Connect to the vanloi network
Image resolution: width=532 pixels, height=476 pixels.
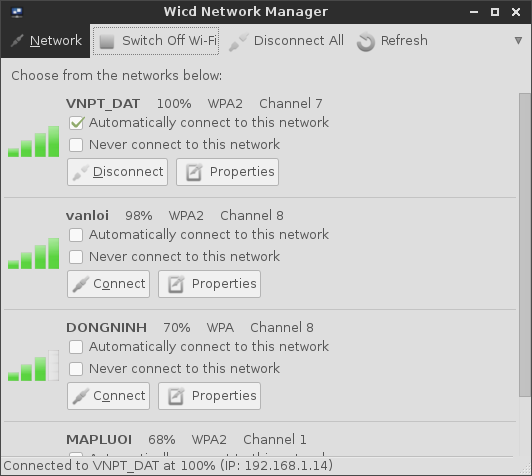click(x=109, y=284)
